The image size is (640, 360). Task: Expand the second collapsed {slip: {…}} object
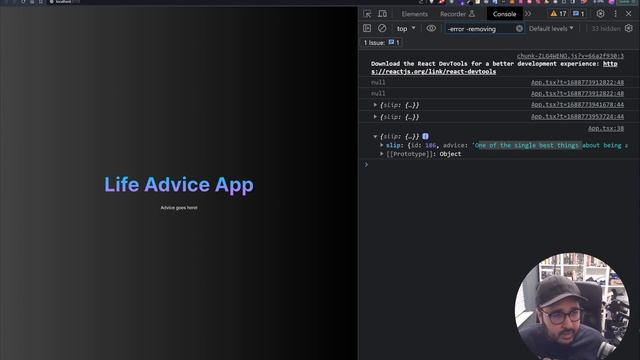coord(375,117)
